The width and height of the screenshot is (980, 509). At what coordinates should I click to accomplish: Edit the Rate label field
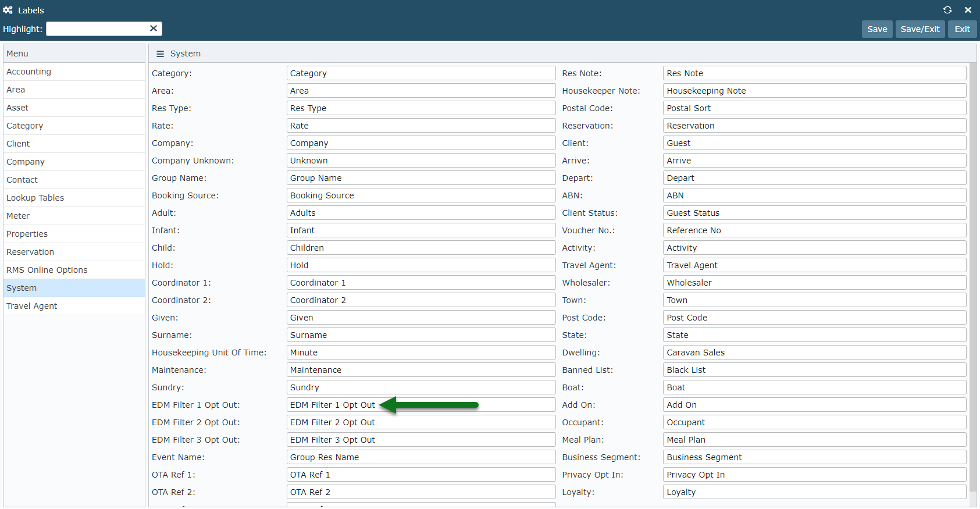pyautogui.click(x=421, y=126)
